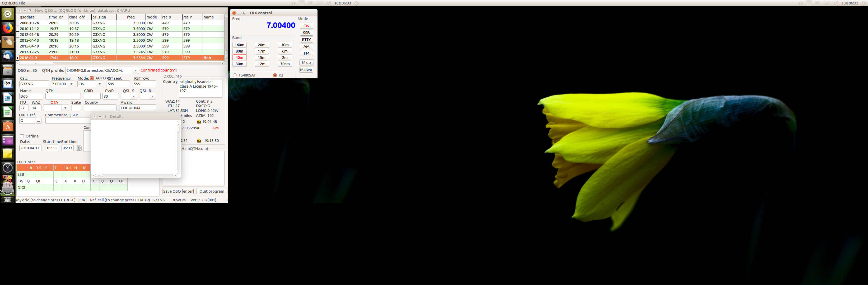Select the 160m band button
The image size is (868, 285).
(x=240, y=45)
